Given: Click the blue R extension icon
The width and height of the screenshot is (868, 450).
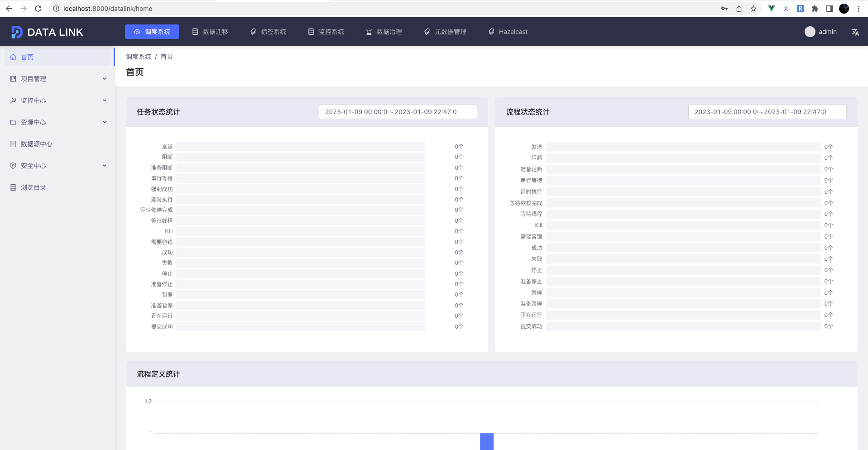Looking at the screenshot, I should pos(801,9).
